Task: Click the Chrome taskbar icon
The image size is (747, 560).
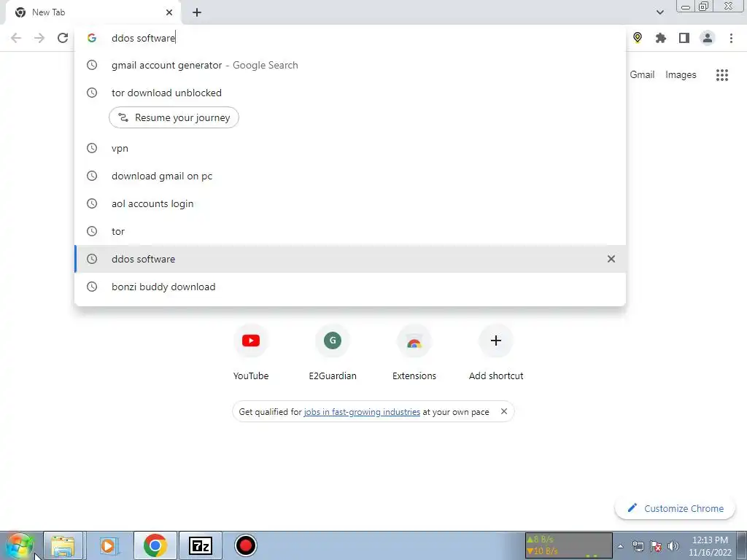Action: point(155,545)
